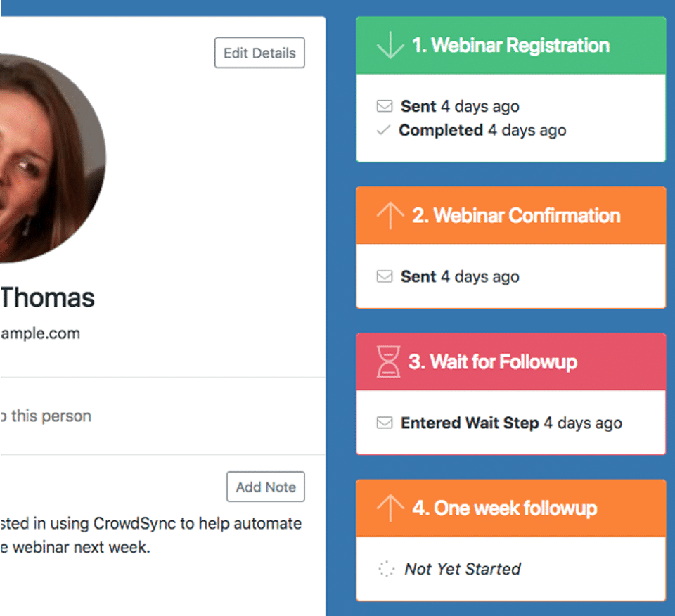Click the Not Yet Started status text
Screen dimensions: 675x616
463,570
